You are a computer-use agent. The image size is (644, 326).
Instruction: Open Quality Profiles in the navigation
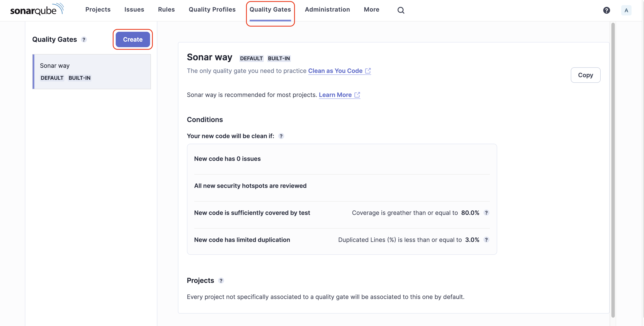pos(212,9)
